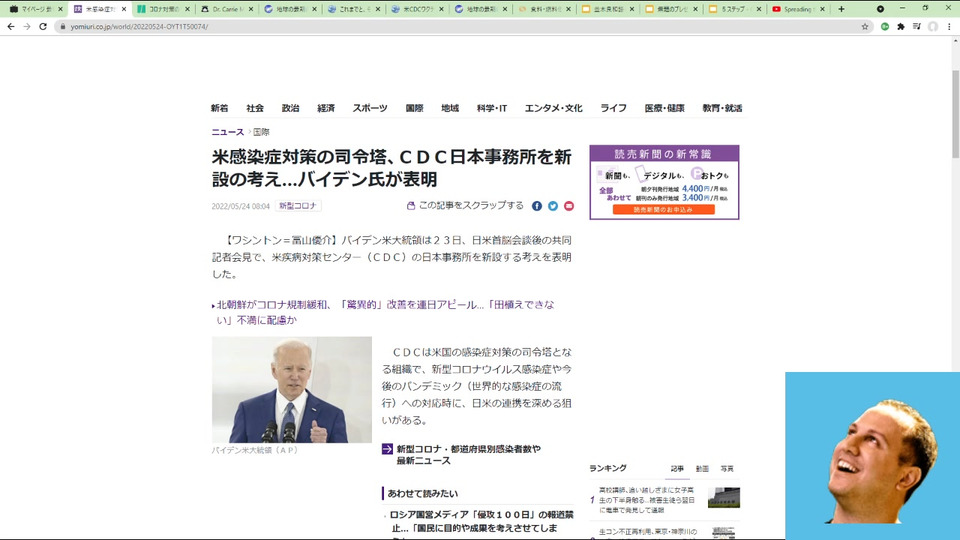Open the 科学・IT navigation section
This screenshot has height=540, width=960.
[x=492, y=108]
